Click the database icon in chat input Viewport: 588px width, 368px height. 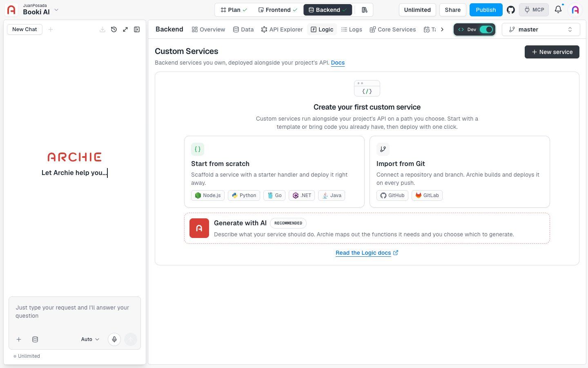tap(35, 339)
